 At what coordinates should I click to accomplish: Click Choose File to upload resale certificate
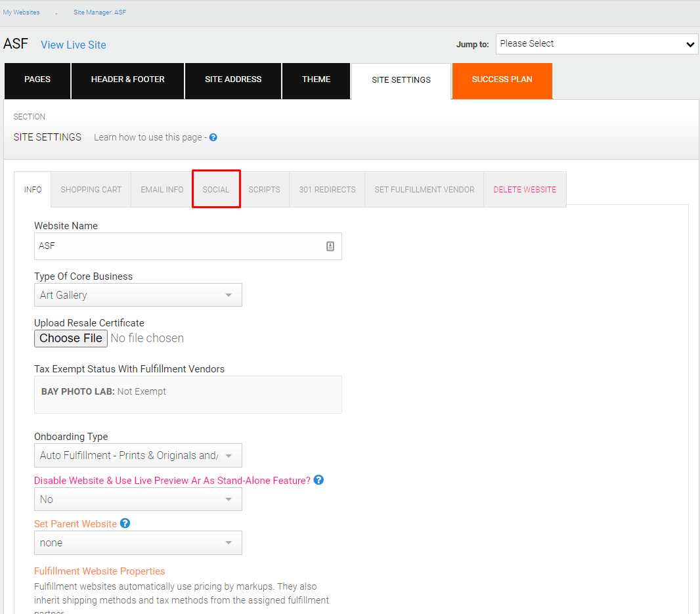tap(70, 338)
